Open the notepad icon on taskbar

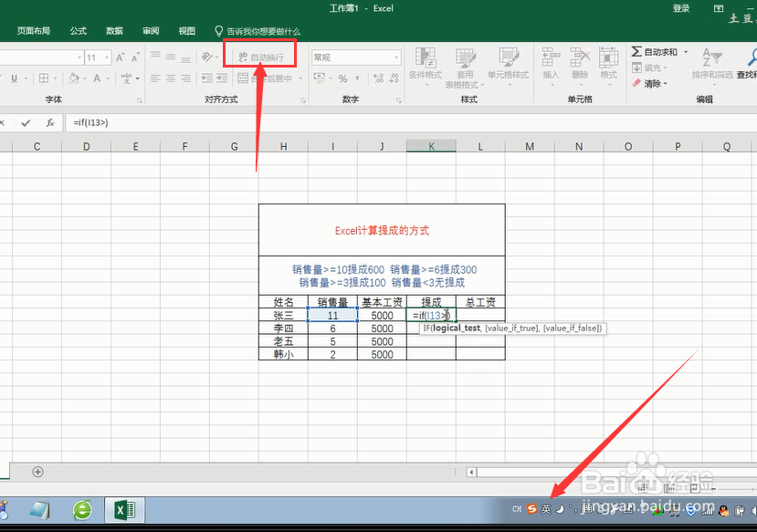pyautogui.click(x=40, y=510)
